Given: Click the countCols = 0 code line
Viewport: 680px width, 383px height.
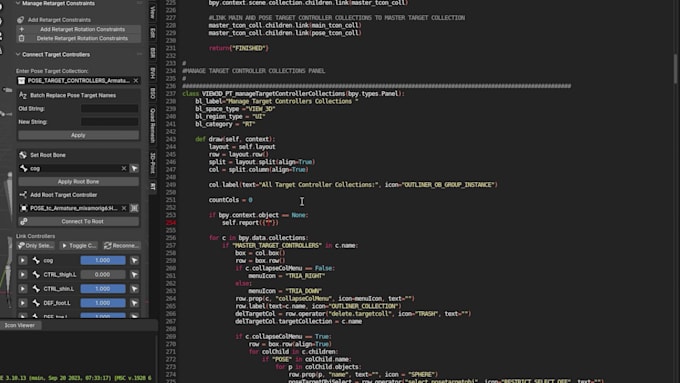Looking at the screenshot, I should point(231,200).
